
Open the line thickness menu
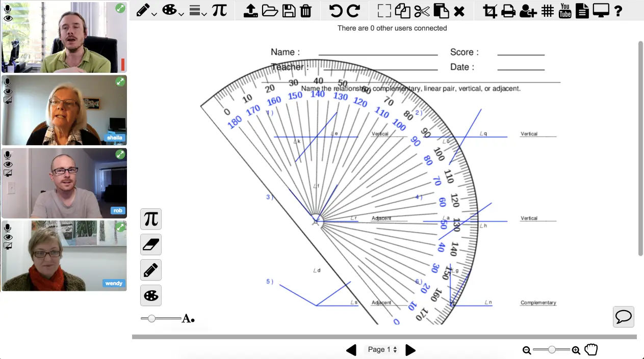point(198,11)
